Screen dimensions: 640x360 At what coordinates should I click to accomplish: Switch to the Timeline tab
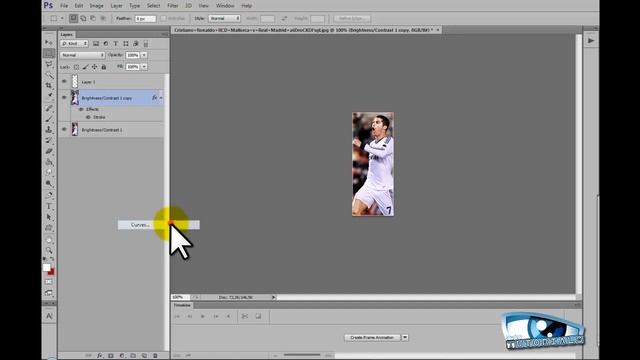182,305
